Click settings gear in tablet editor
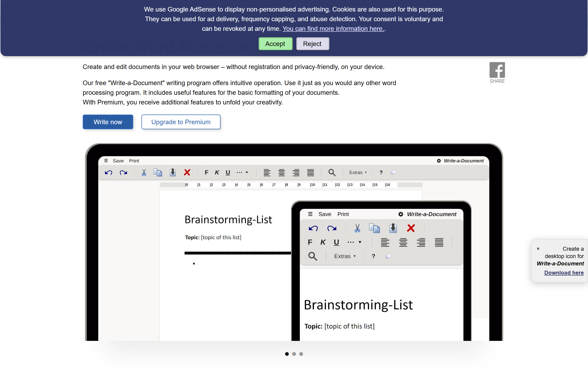The image size is (588, 368). pos(401,214)
